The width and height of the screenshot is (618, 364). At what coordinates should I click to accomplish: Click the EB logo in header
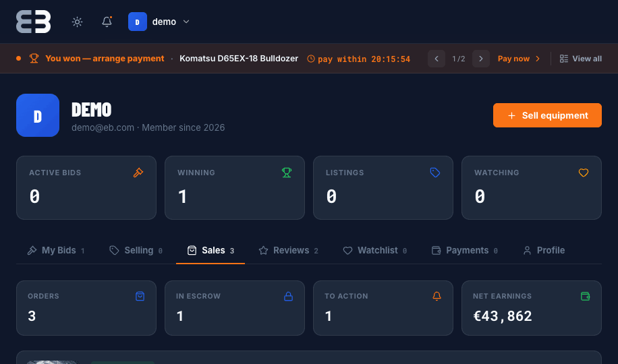34,22
